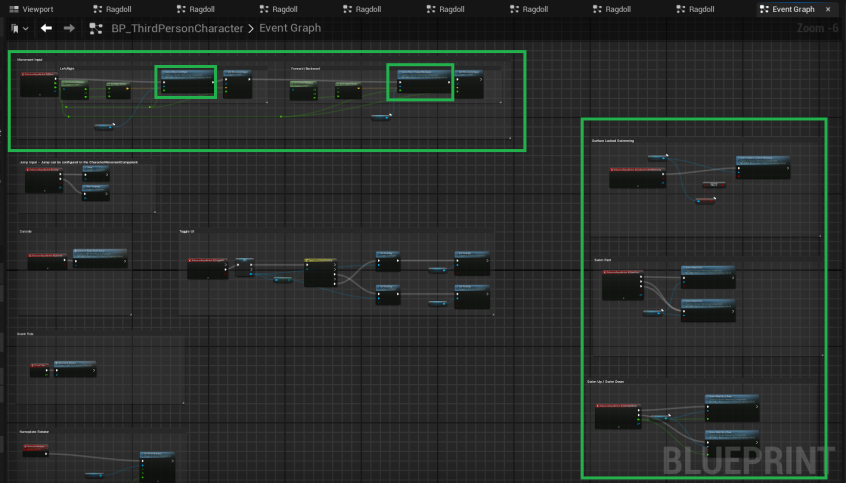Image resolution: width=846 pixels, height=483 pixels.
Task: Select the upper blue function node in Swim Fast
Action: point(708,277)
